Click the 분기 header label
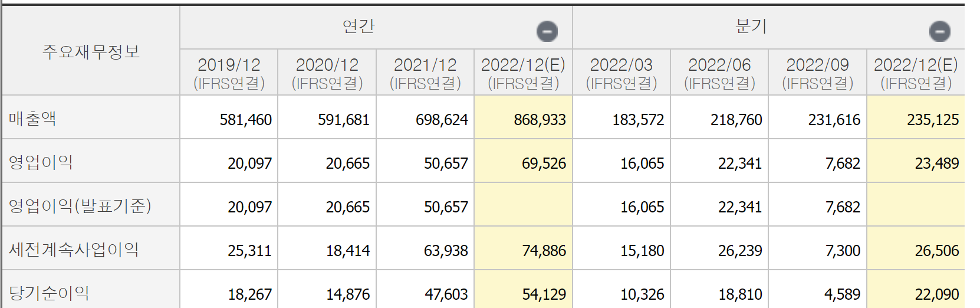The height and width of the screenshot is (308, 980). [x=751, y=27]
